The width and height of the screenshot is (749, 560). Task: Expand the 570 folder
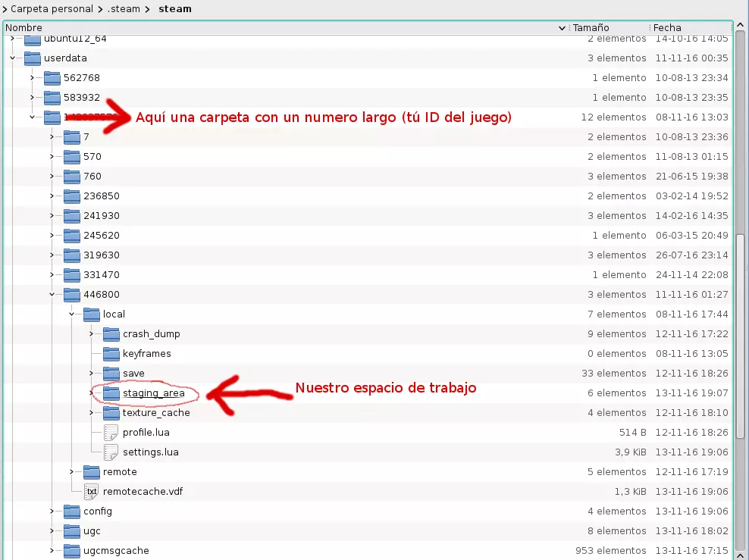point(52,157)
